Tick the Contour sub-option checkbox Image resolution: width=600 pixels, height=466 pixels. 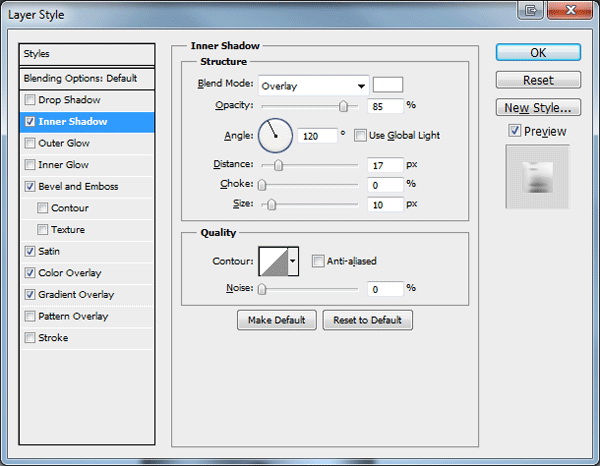tap(42, 208)
